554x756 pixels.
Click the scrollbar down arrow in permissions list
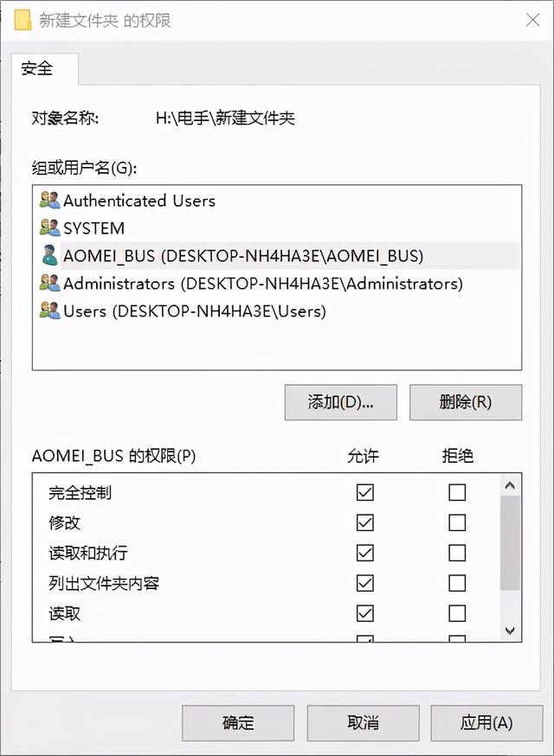point(512,630)
